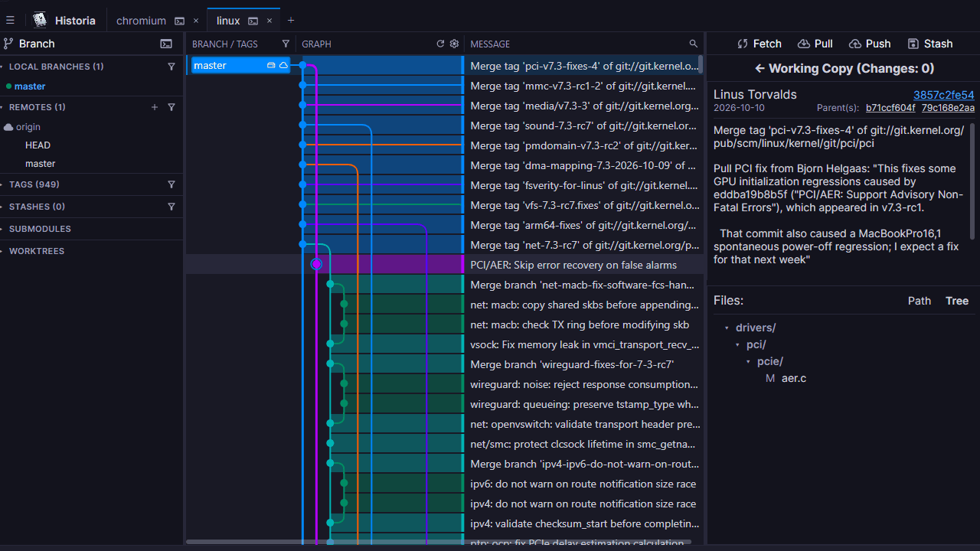The height and width of the screenshot is (551, 980).
Task: Open terminal from Branch panel header
Action: pyautogui.click(x=166, y=44)
